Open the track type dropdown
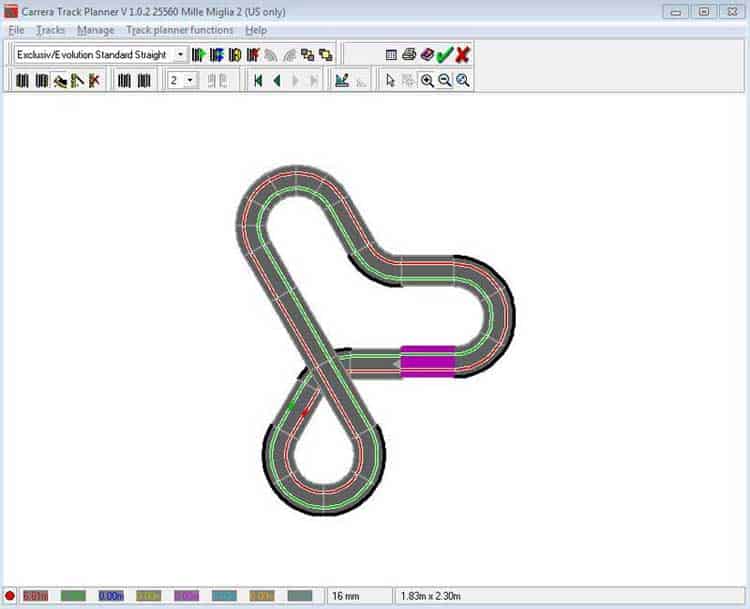The height and width of the screenshot is (609, 750). [180, 55]
